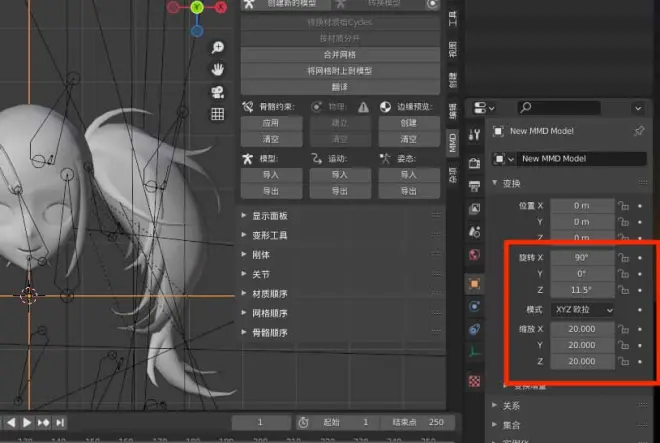660x443 pixels.
Task: Click the clock icon to use preview range
Action: pyautogui.click(x=303, y=422)
